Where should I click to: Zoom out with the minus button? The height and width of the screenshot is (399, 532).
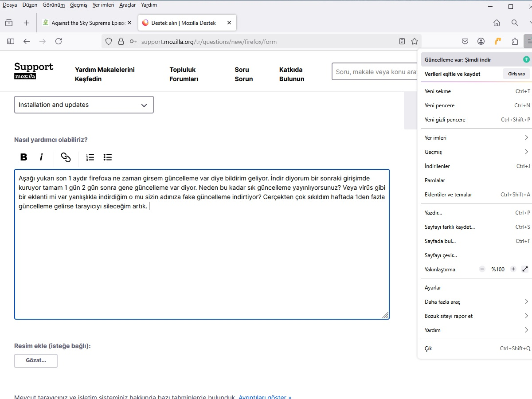482,269
